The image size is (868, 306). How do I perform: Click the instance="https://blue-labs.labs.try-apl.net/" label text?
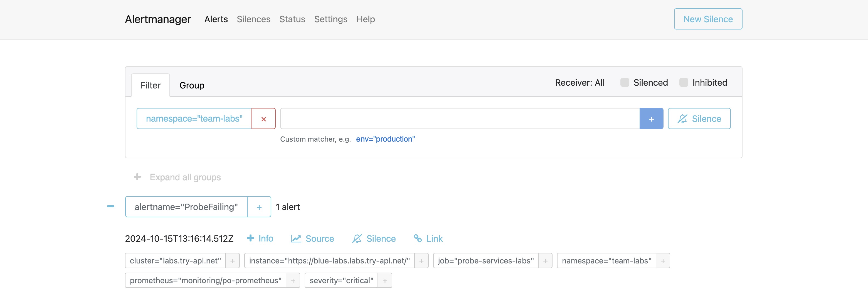329,261
